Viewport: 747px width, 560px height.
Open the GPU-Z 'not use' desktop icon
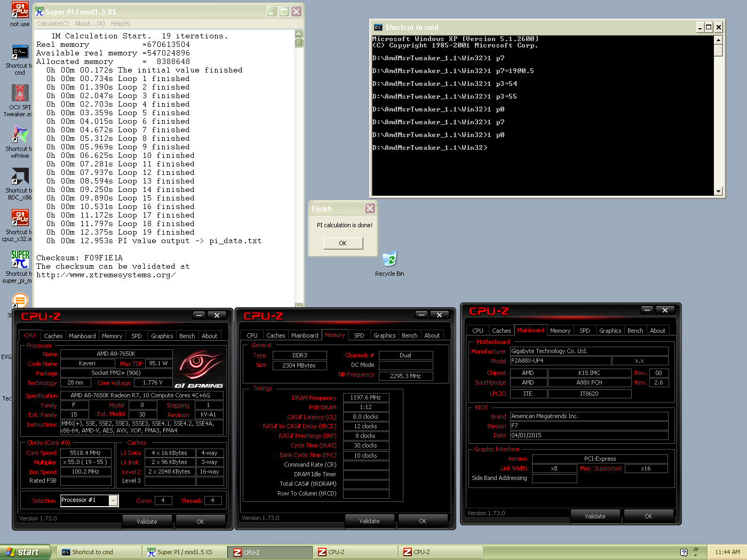[20, 14]
